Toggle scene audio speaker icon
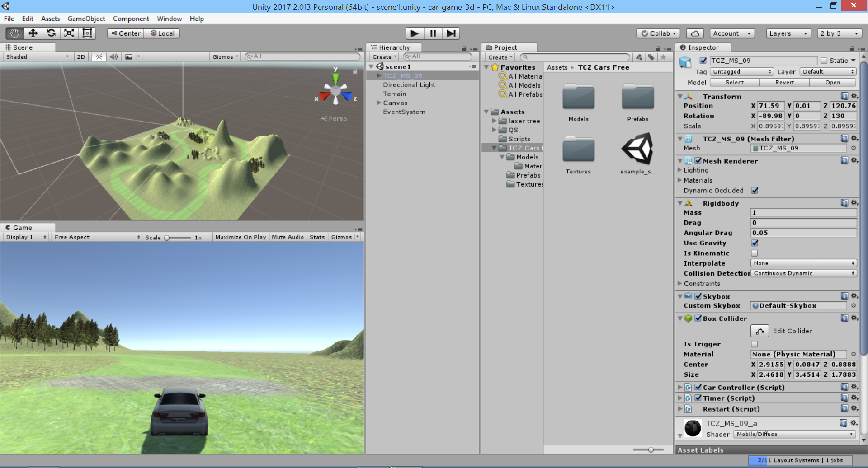868x468 pixels. pyautogui.click(x=113, y=57)
